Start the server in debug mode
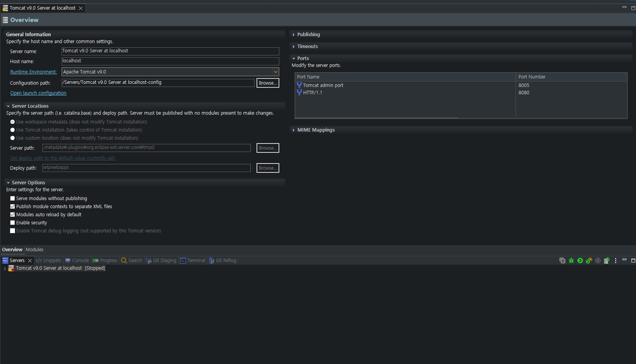The width and height of the screenshot is (636, 364). 571,260
